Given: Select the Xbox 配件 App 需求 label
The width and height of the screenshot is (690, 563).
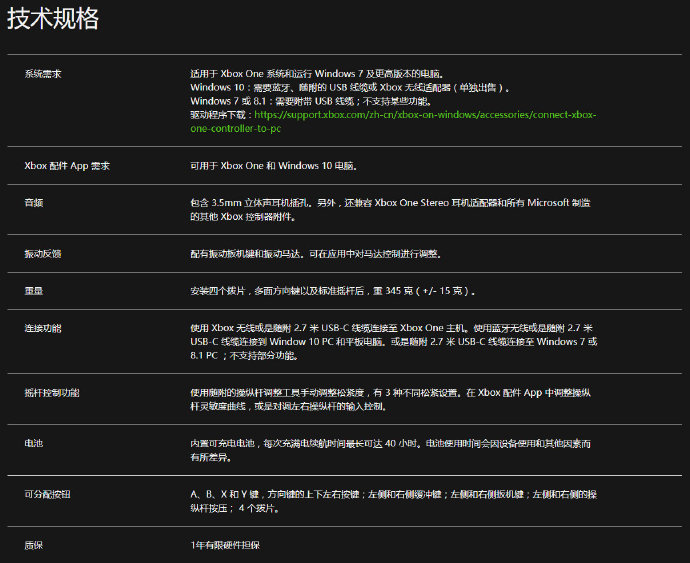Looking at the screenshot, I should tap(67, 166).
